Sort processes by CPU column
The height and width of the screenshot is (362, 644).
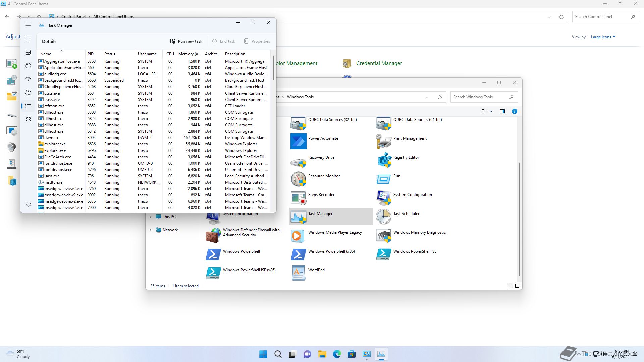click(169, 54)
